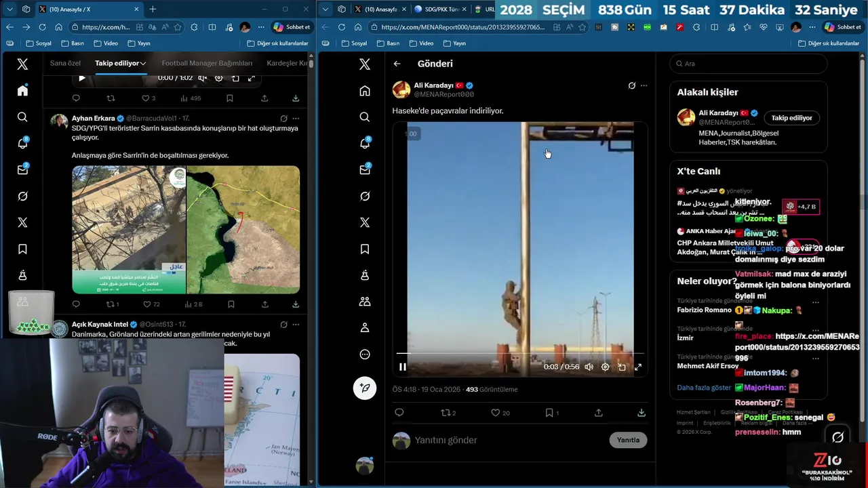Like Ayhan Erkara's post with 72 likes
Image resolution: width=868 pixels, height=488 pixels.
pos(151,304)
